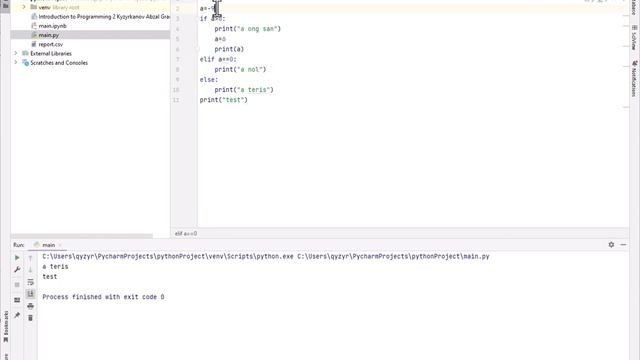Screen dimensions: 640x360
Task: Place cursor on print("test") line
Action: click(223, 100)
